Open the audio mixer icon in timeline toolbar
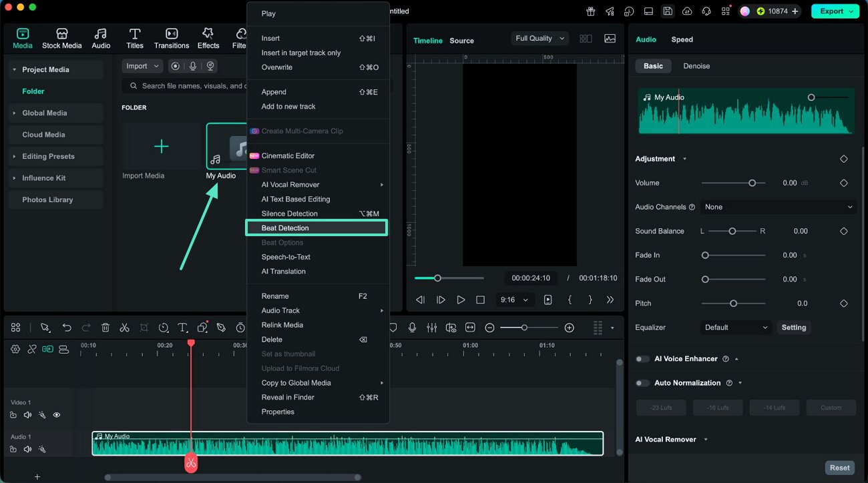868x483 pixels. (432, 328)
